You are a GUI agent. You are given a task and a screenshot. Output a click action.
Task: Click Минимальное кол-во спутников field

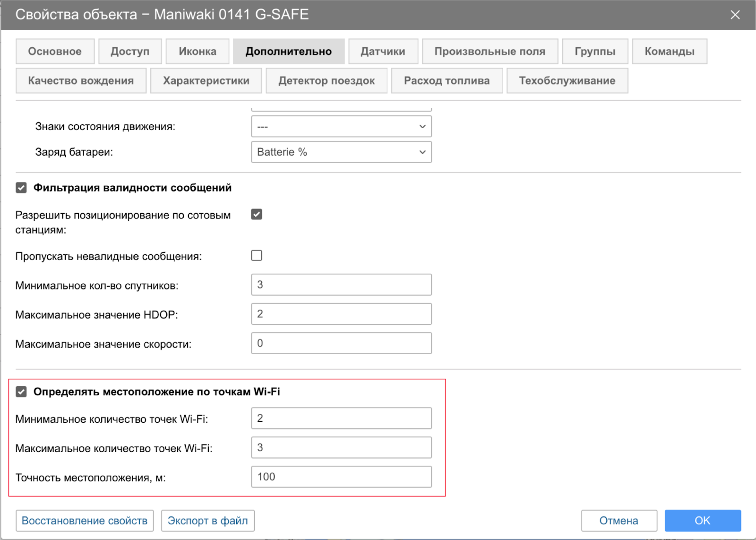[341, 285]
